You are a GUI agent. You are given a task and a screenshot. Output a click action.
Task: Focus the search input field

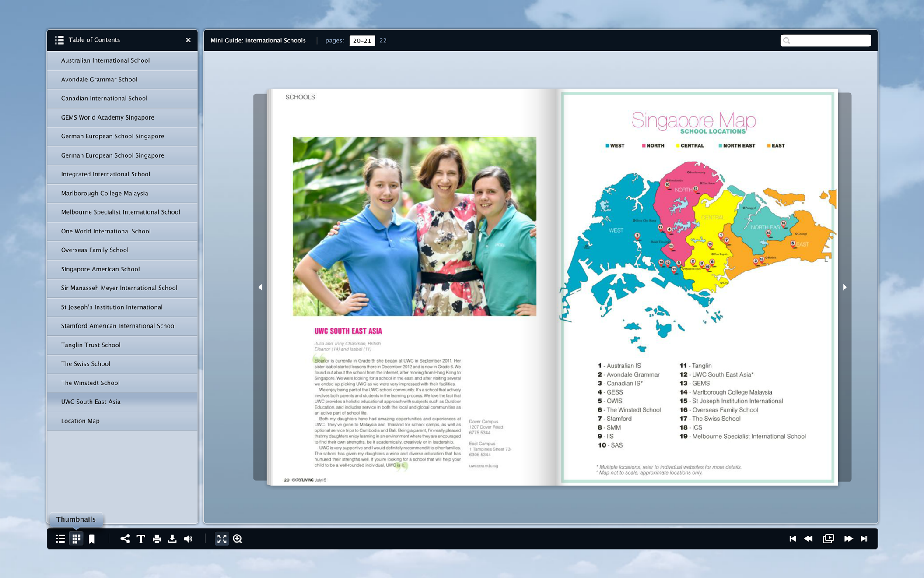point(826,40)
